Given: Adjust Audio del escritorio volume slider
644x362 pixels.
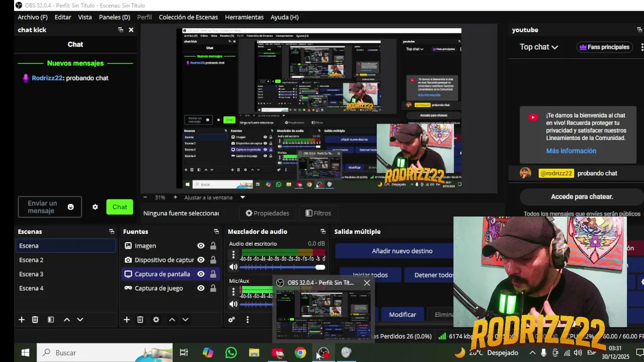Looking at the screenshot, I should point(283,267).
